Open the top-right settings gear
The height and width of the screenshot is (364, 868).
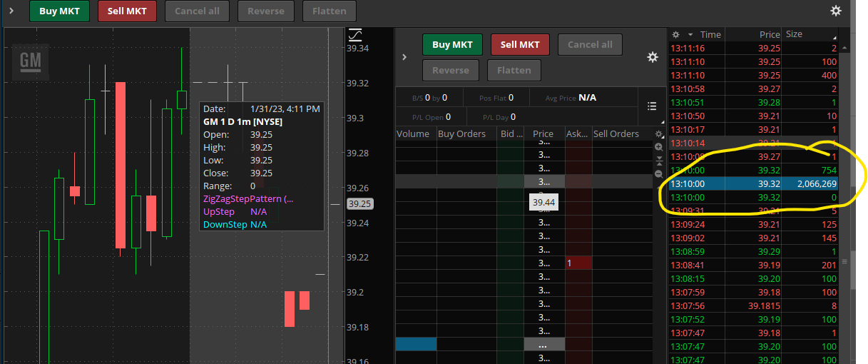[x=836, y=11]
